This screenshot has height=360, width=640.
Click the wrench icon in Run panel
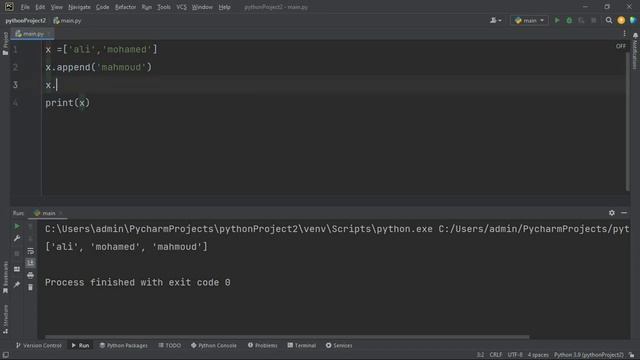coord(17,238)
